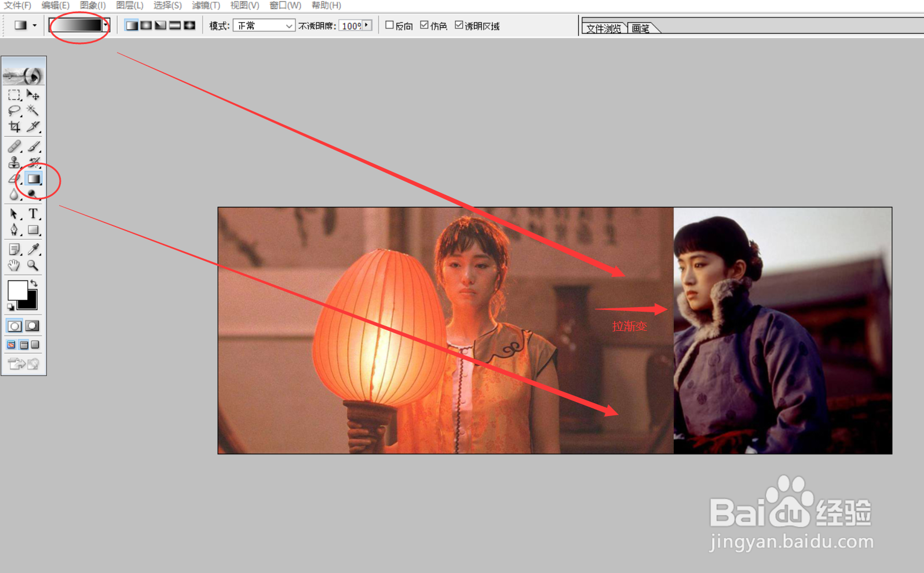Switch to Standard editing mode
This screenshot has width=924, height=573.
click(x=14, y=326)
